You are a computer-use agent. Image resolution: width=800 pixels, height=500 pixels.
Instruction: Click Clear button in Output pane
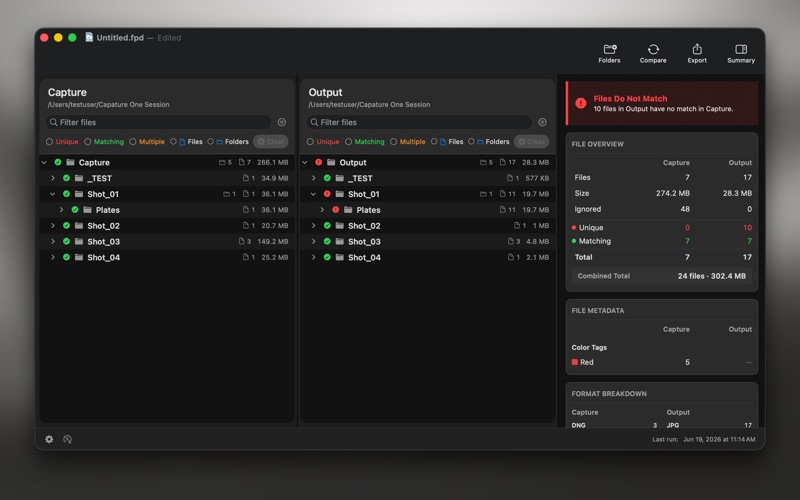click(x=532, y=142)
